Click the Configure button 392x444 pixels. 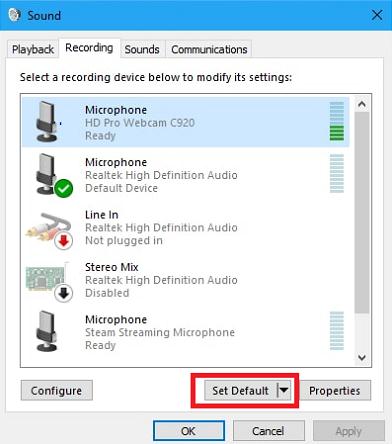click(x=57, y=390)
